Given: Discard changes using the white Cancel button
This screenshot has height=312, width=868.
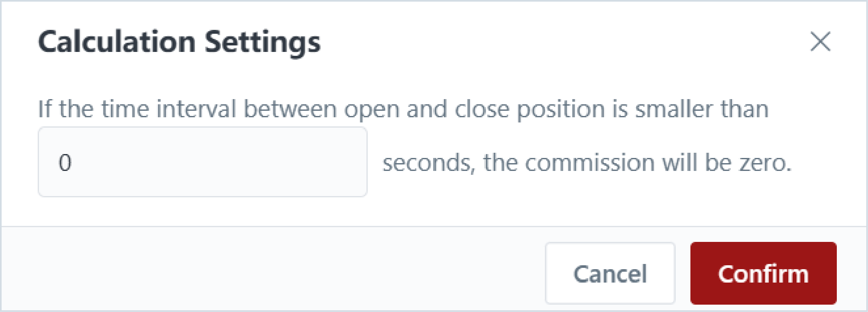Looking at the screenshot, I should (610, 273).
